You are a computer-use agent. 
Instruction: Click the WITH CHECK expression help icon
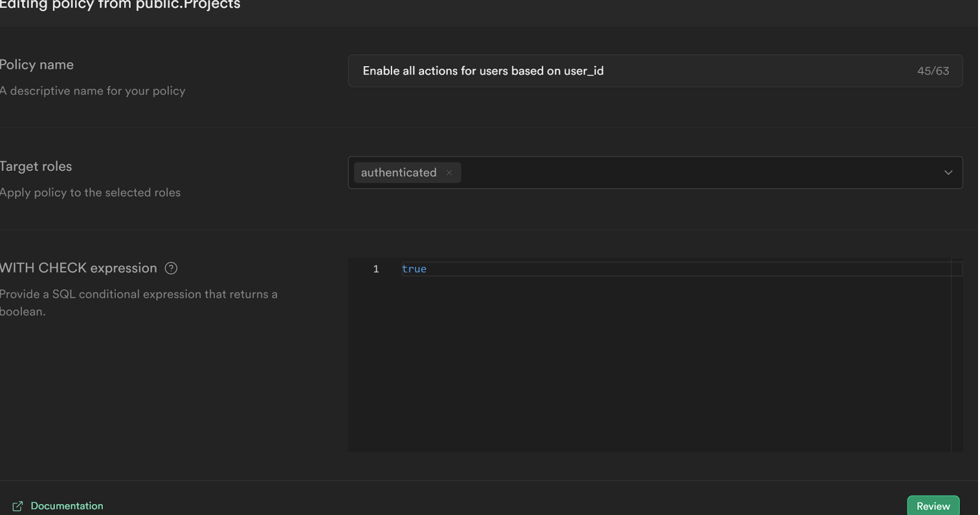click(x=171, y=268)
